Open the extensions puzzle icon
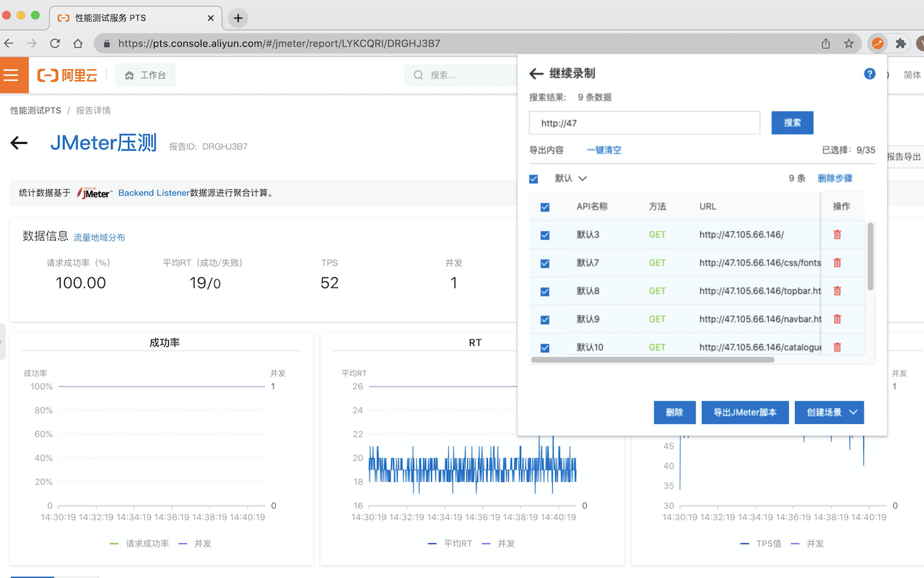The width and height of the screenshot is (924, 578). 901,43
